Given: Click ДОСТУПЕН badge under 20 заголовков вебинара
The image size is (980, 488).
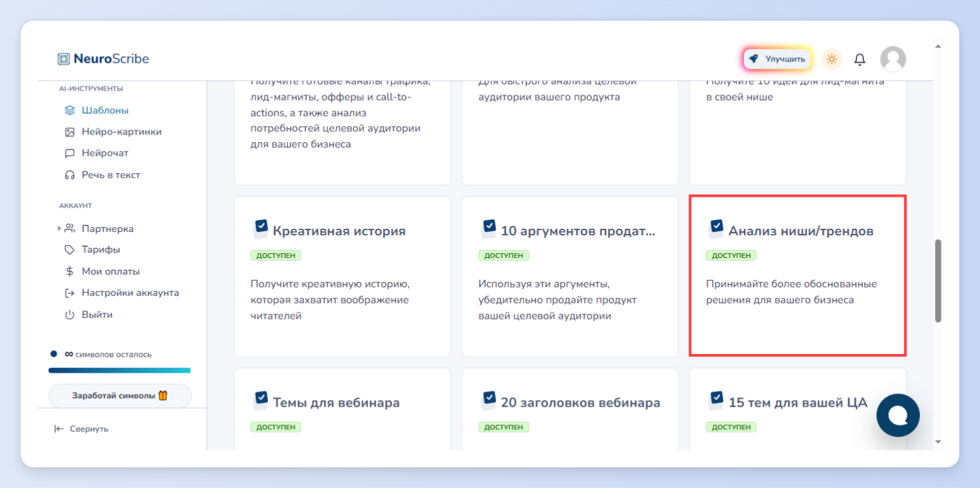Looking at the screenshot, I should [x=504, y=427].
